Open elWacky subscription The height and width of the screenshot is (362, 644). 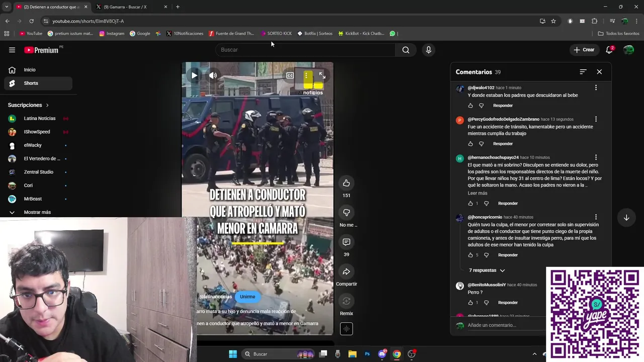38,145
